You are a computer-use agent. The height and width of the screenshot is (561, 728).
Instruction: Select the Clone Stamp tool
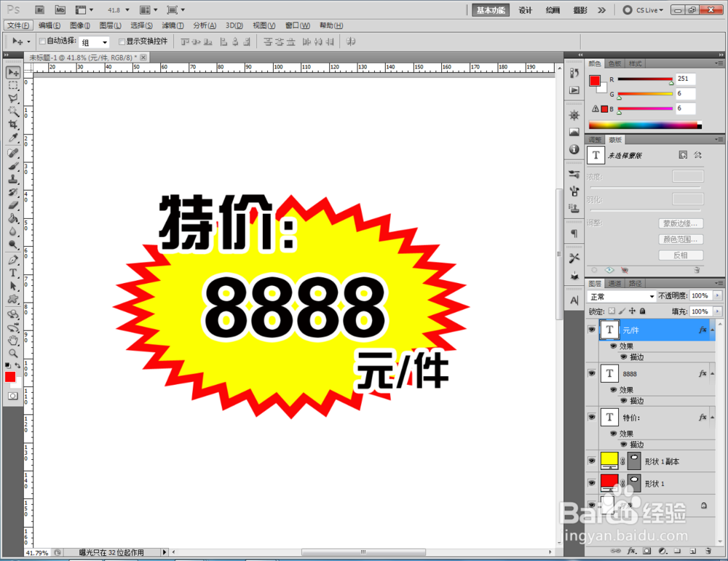point(12,180)
